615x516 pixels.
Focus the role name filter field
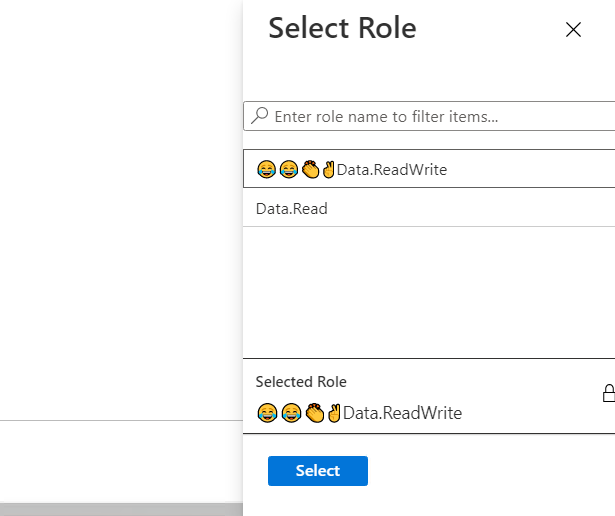click(429, 116)
